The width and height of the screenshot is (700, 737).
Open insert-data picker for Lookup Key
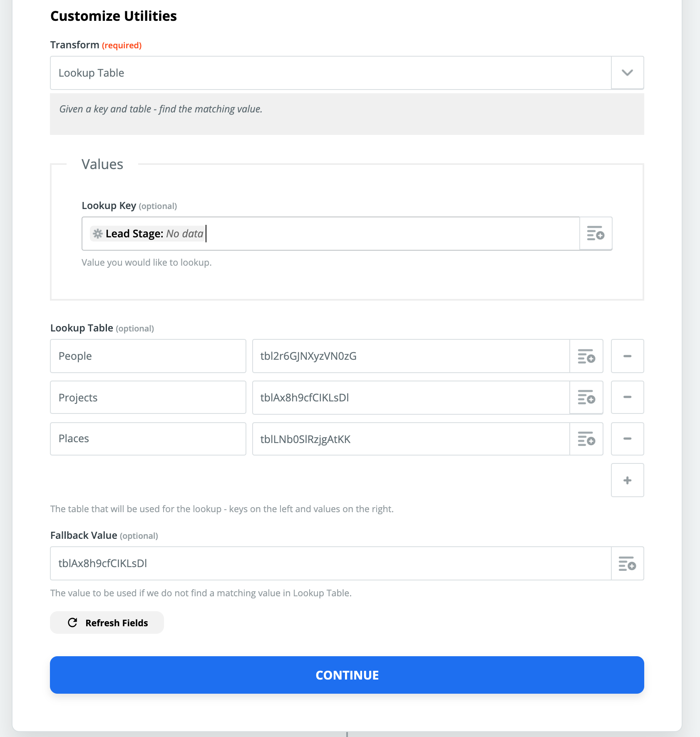click(596, 234)
